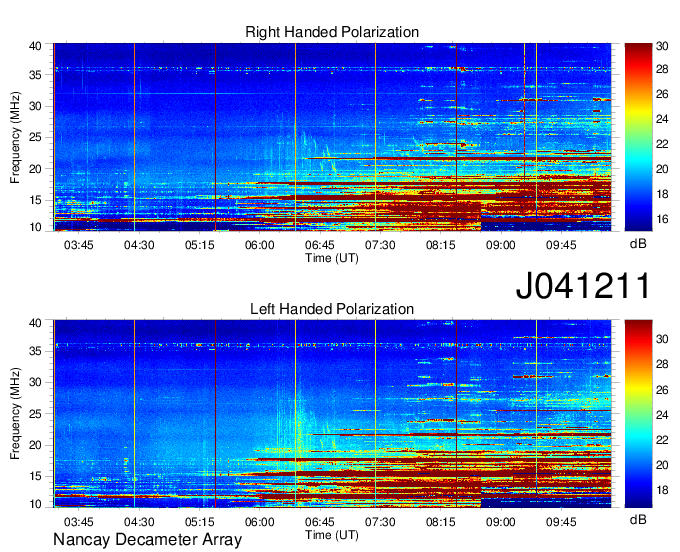Viewport: 680px width, 552px height.
Task: Click the "15" frequency tick of Right Handed plot
Action: 35,200
